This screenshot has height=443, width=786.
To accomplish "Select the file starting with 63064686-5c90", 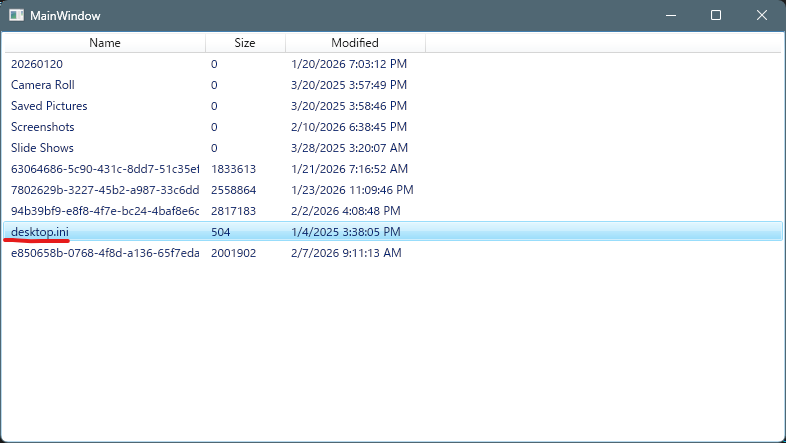I will tap(104, 169).
